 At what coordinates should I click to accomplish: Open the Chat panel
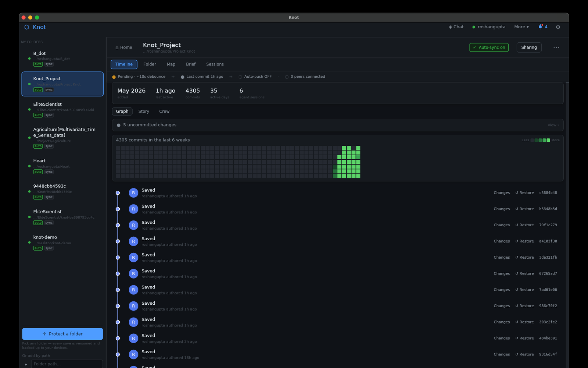[x=456, y=27]
